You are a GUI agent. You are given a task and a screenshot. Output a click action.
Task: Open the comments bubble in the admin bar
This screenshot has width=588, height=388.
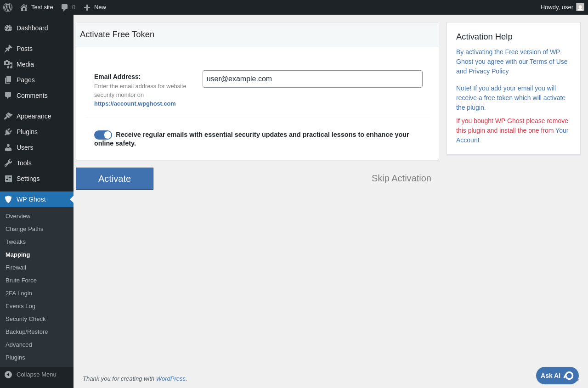(x=65, y=7)
